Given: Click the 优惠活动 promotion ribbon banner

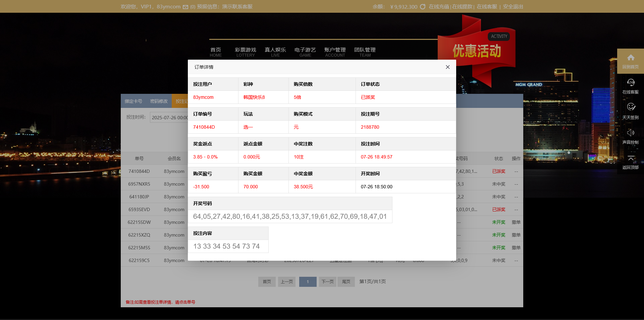Looking at the screenshot, I should [476, 51].
